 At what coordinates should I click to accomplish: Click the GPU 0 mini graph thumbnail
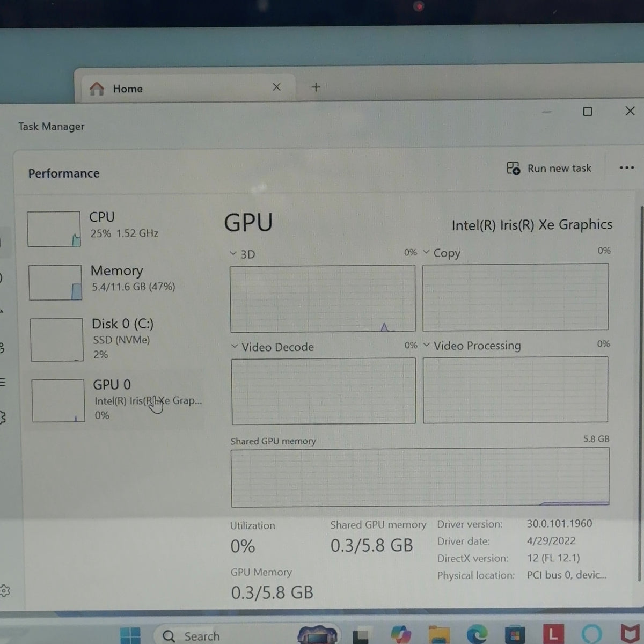point(58,400)
